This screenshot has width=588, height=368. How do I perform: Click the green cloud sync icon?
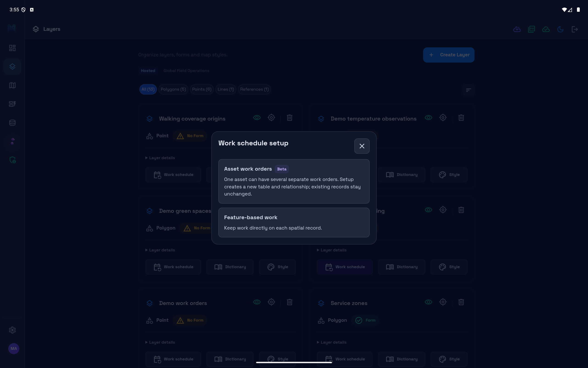point(546,29)
